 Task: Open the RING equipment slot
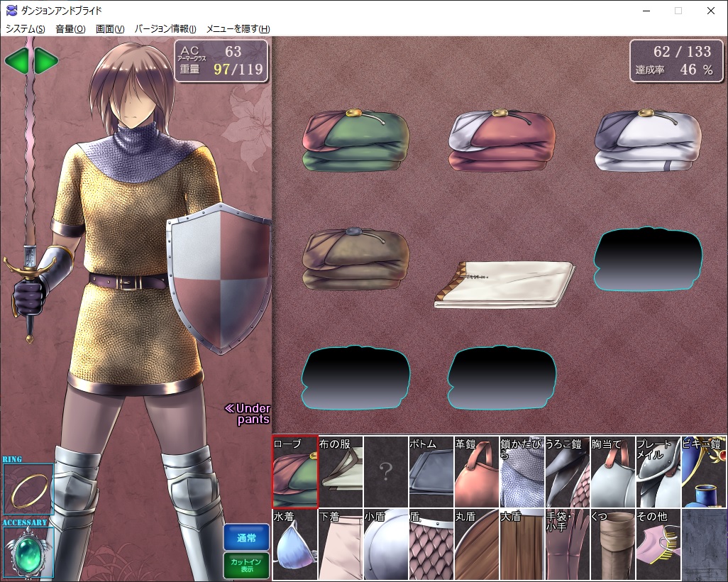(29, 489)
